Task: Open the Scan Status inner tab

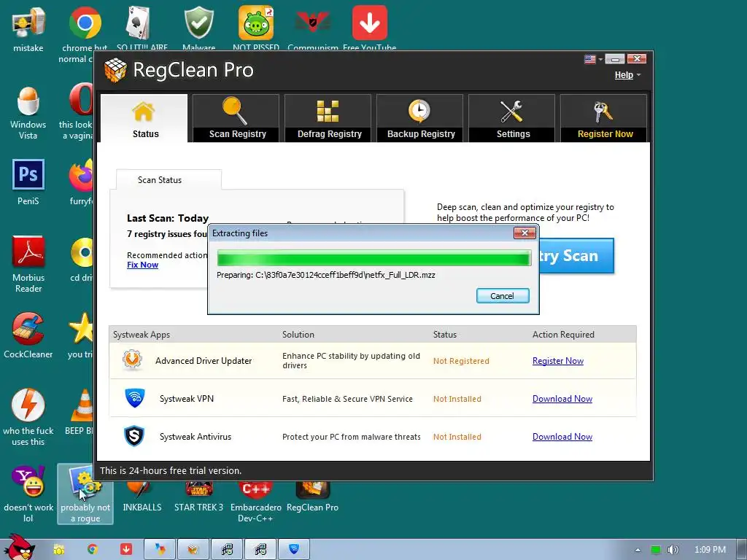Action: click(169, 179)
